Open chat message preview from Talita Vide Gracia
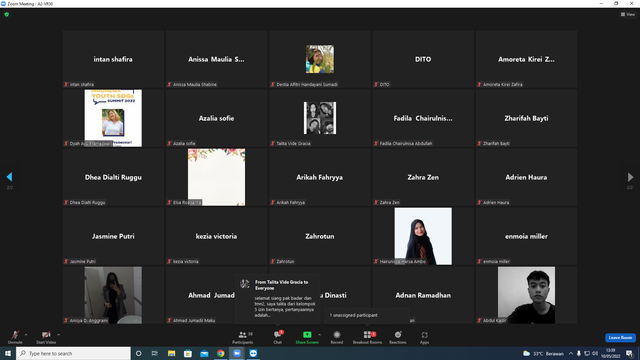This screenshot has height=360, width=640. (278, 298)
